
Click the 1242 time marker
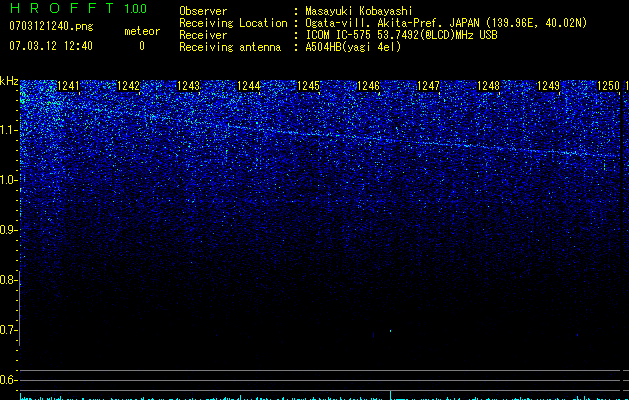point(128,86)
